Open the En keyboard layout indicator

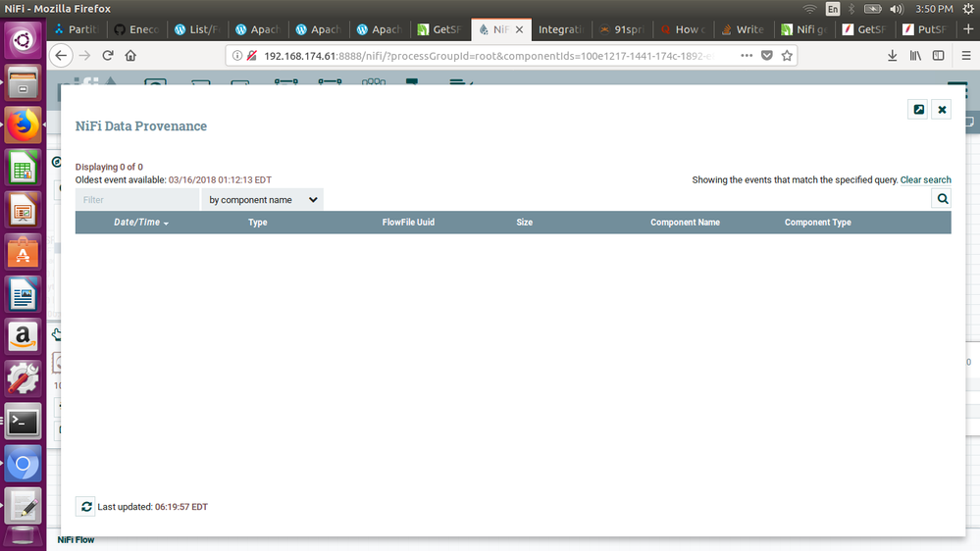click(833, 9)
